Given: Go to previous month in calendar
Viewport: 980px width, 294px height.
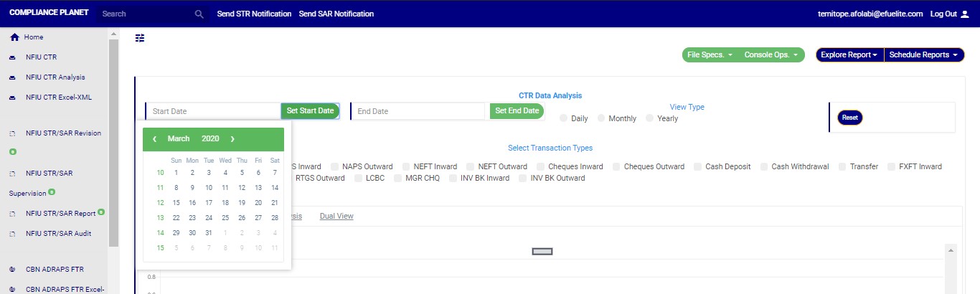Looking at the screenshot, I should [154, 138].
